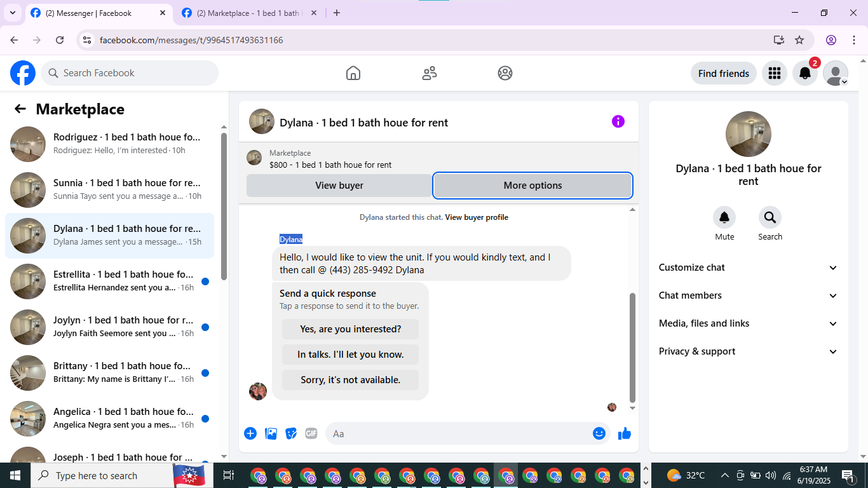868x488 pixels.
Task: Open the Sunnia conversation
Action: pyautogui.click(x=109, y=190)
